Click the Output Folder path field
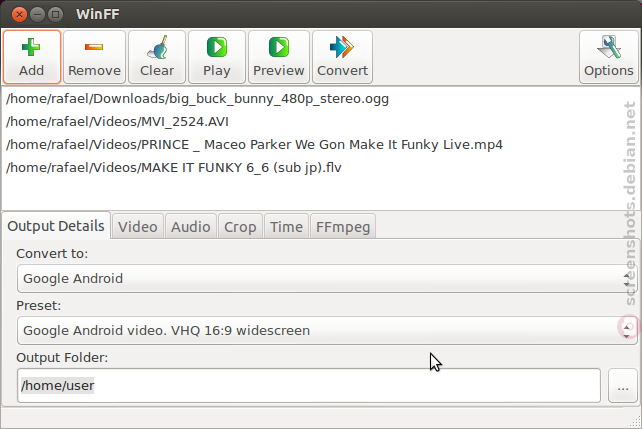 [309, 385]
